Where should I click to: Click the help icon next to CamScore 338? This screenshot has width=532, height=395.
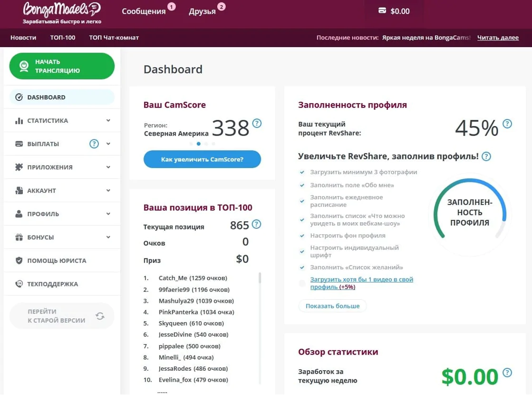coord(257,123)
